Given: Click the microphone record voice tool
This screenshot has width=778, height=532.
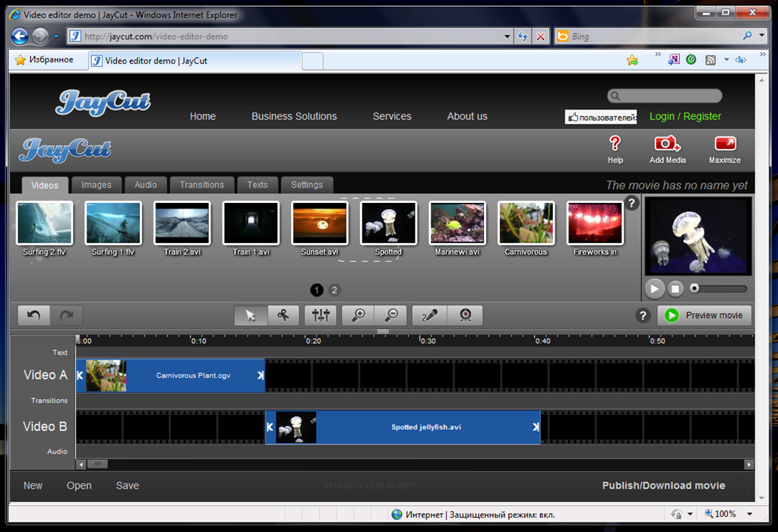Looking at the screenshot, I should pos(430,315).
